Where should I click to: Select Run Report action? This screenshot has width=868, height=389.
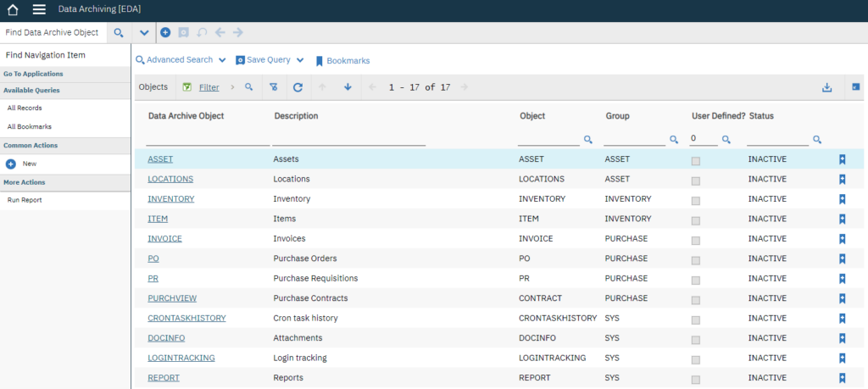tap(25, 200)
